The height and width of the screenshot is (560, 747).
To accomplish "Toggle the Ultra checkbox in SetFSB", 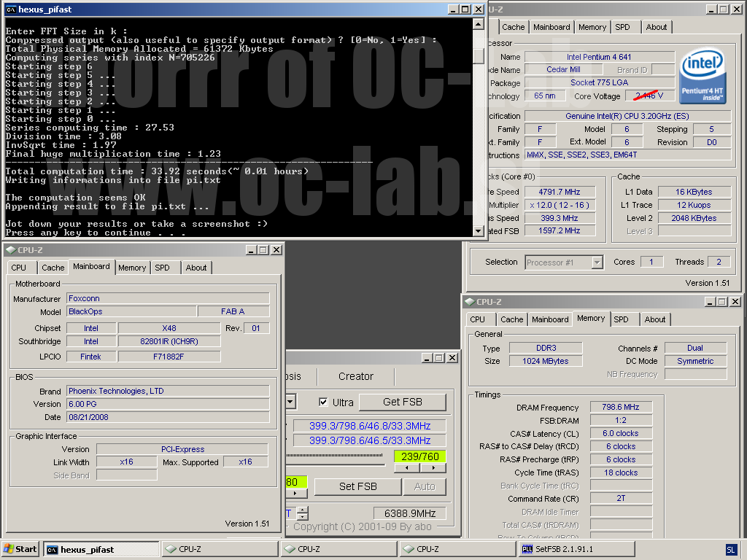I will (323, 402).
